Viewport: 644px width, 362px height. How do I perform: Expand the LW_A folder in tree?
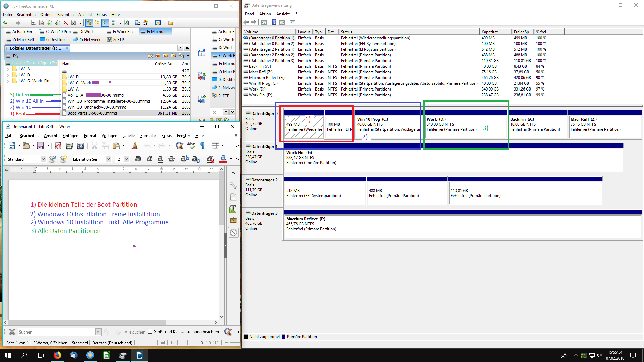[x=8, y=69]
